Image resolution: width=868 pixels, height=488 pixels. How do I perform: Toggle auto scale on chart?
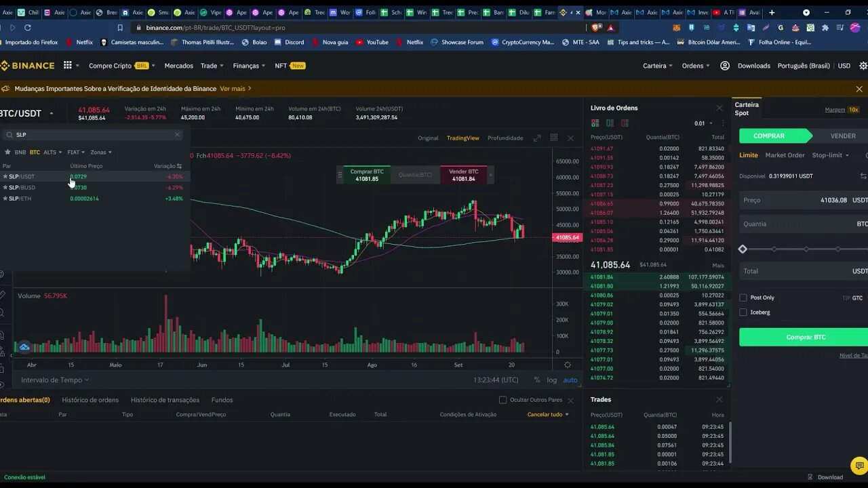tap(570, 380)
